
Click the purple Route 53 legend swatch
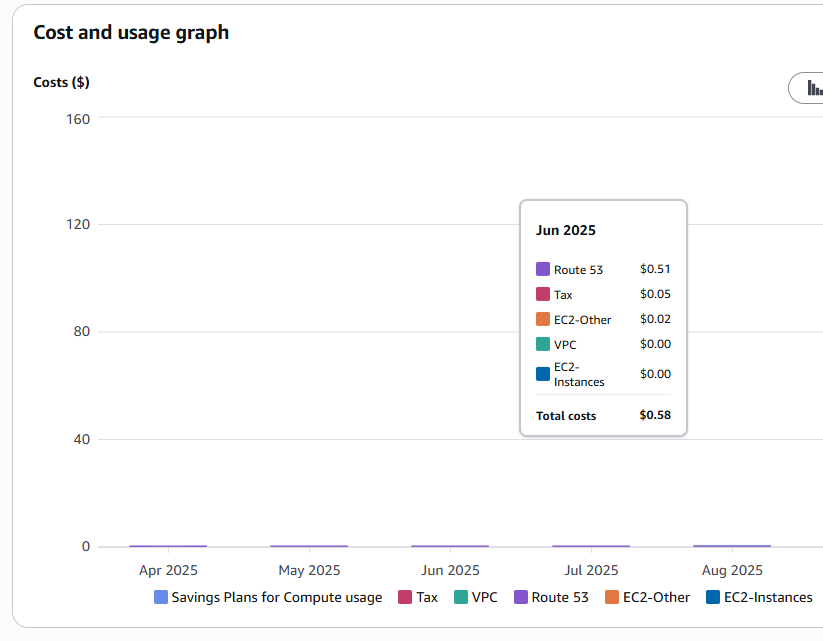[520, 597]
